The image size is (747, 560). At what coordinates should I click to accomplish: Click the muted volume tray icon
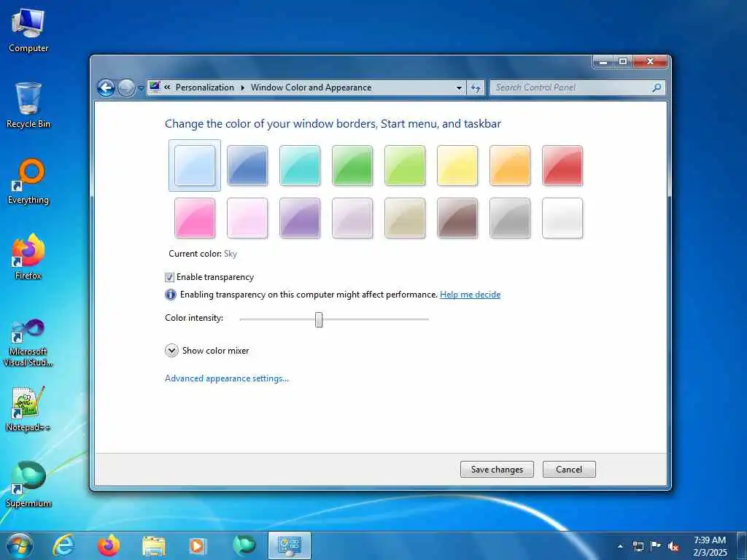pyautogui.click(x=673, y=547)
